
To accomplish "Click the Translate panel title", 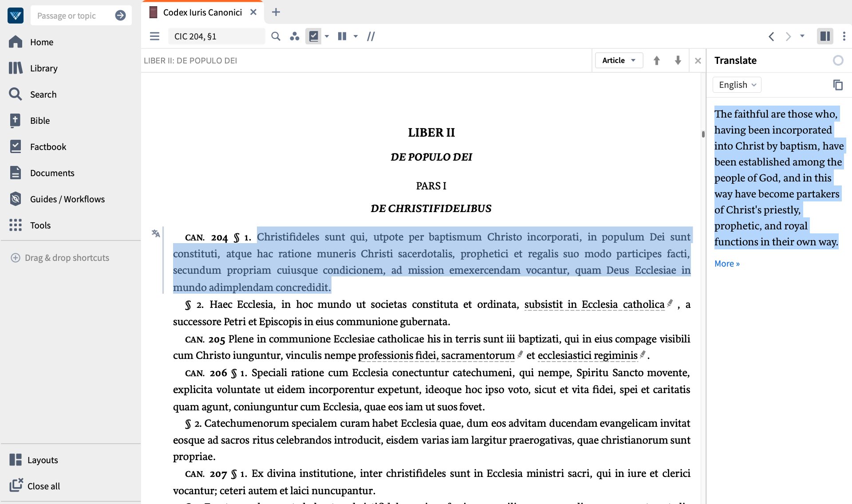I will tap(735, 60).
